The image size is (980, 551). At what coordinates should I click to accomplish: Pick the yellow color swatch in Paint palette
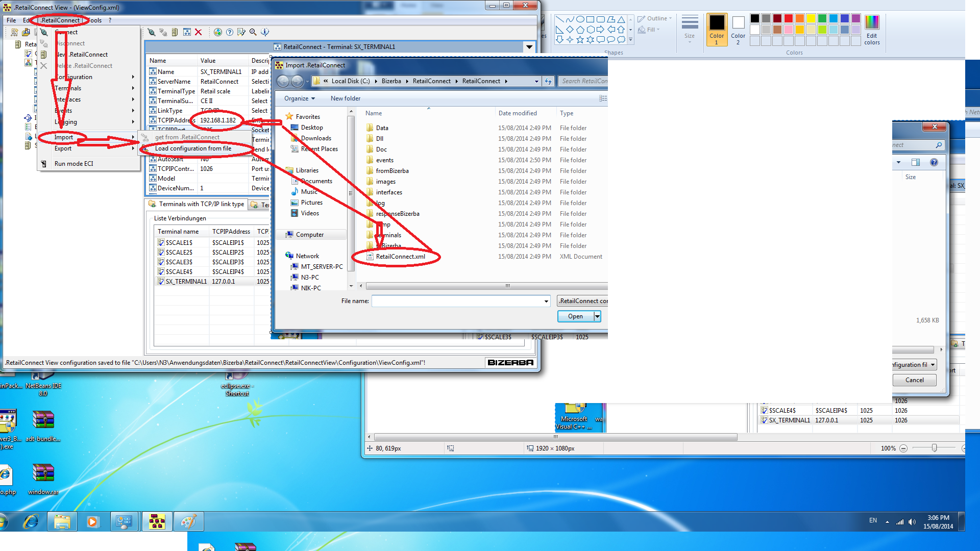pos(811,19)
